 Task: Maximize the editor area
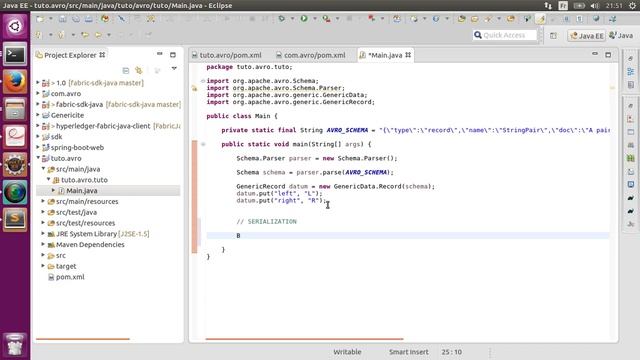pyautogui.click(x=608, y=55)
